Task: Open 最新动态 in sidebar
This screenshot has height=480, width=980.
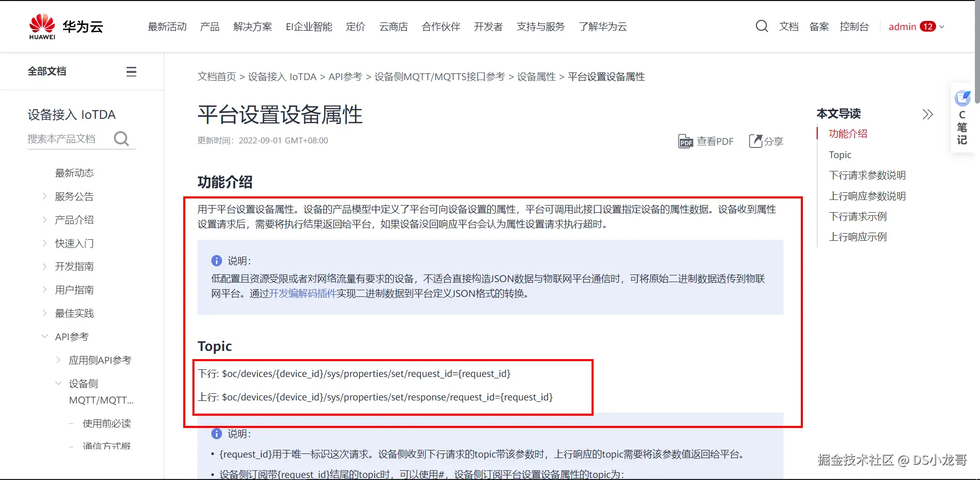Action: (x=75, y=173)
